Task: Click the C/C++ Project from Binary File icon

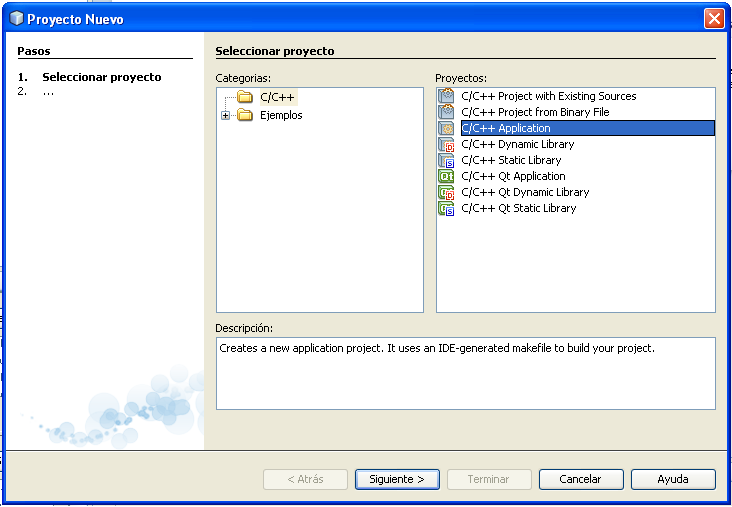Action: (446, 112)
